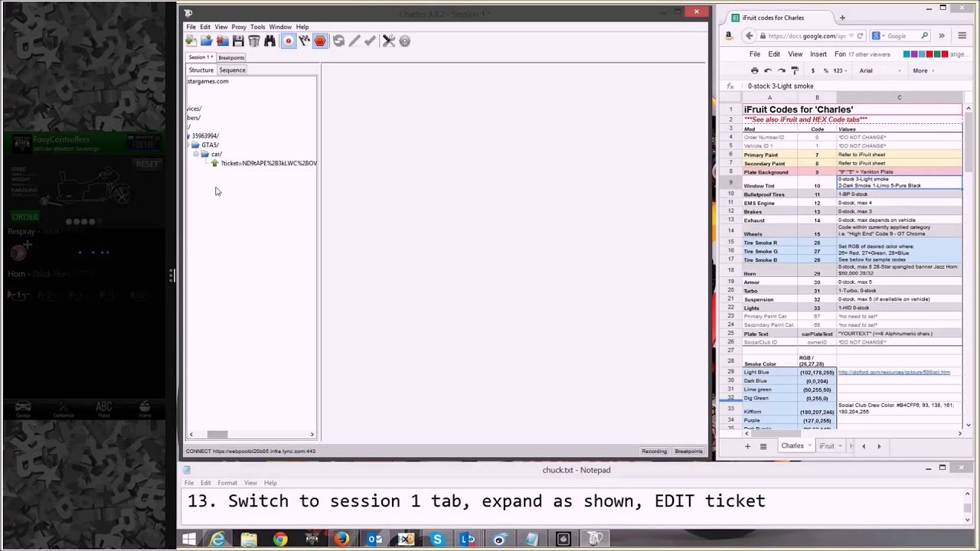Switch to the Session 1 tab in Charles

point(201,57)
